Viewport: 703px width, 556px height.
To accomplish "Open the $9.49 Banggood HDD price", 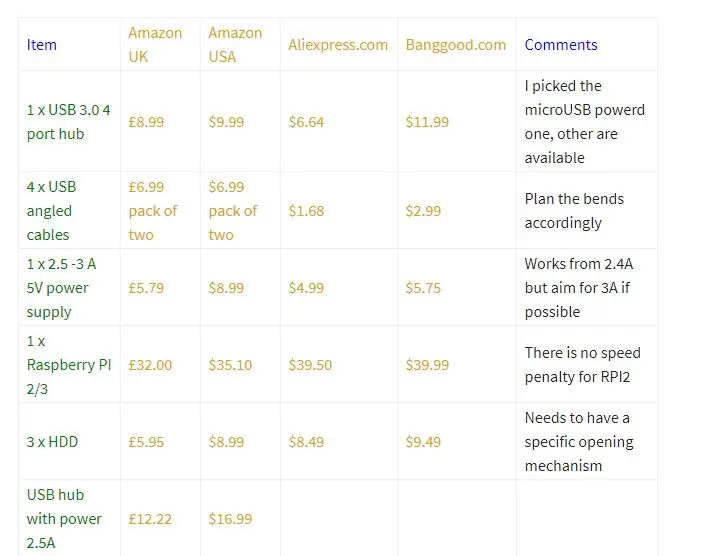I will [x=423, y=442].
